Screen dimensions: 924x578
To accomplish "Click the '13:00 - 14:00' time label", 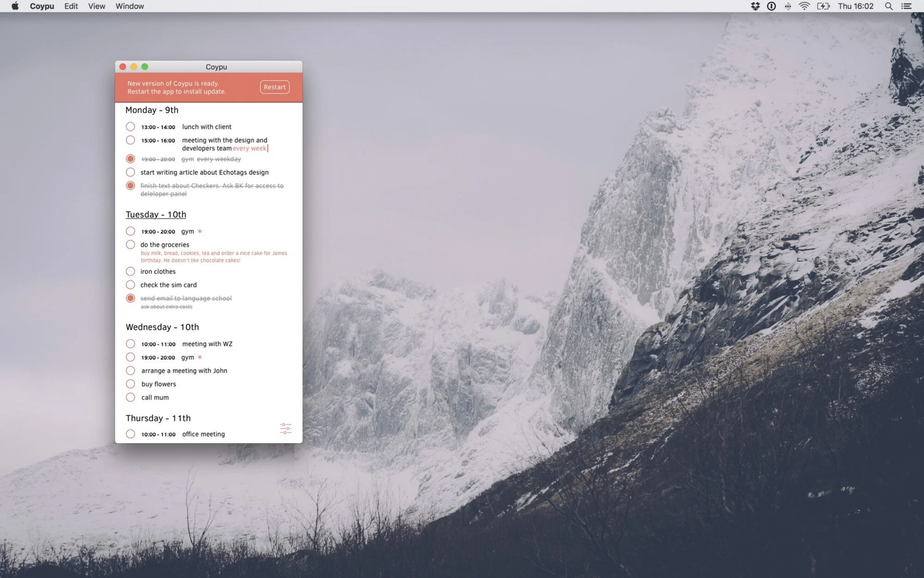I will (x=158, y=127).
